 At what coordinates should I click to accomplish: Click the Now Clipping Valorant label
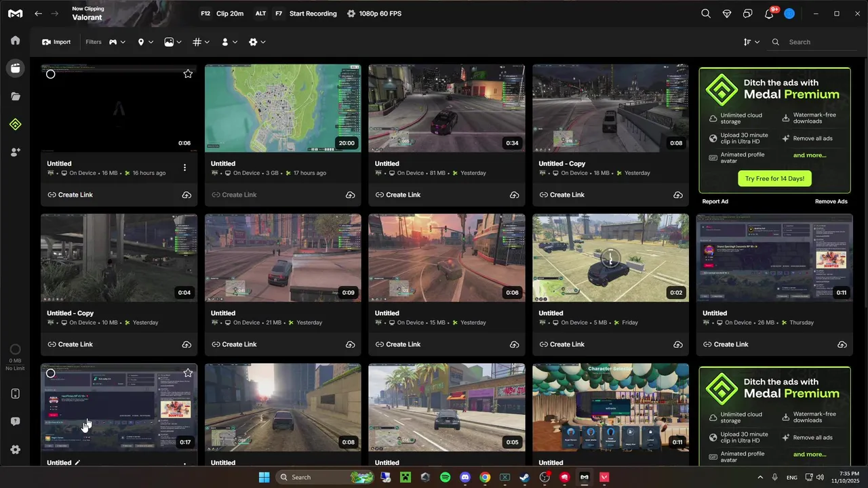(87, 14)
